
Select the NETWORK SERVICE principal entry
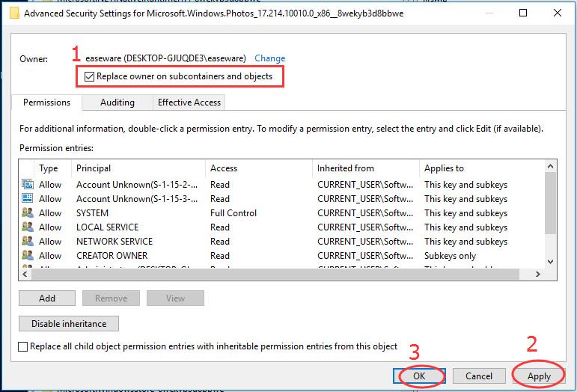click(115, 241)
